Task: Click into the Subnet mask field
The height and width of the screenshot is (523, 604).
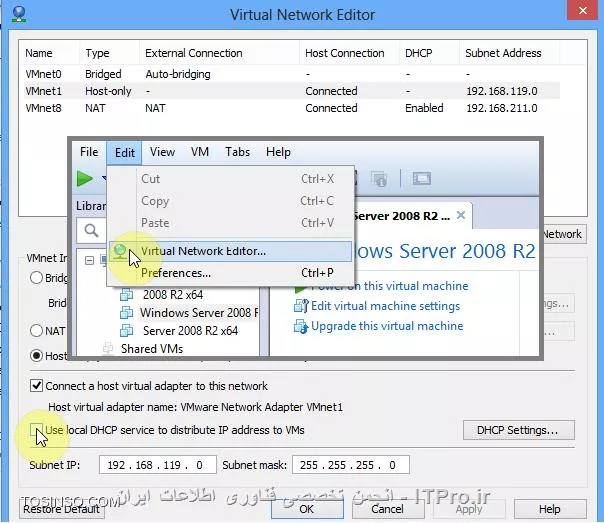Action: (351, 465)
